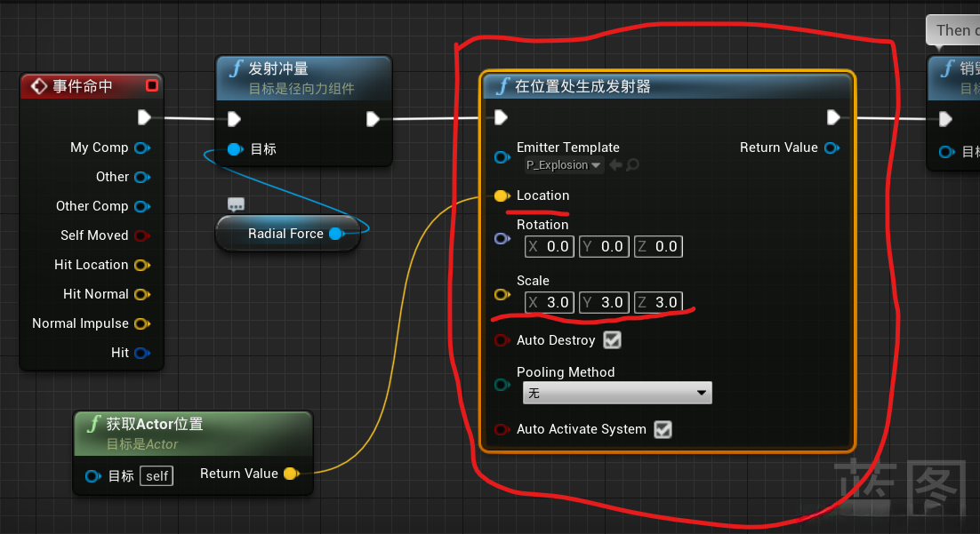Select the 获取Actor位置 node title
This screenshot has width=980, height=534.
pos(155,424)
